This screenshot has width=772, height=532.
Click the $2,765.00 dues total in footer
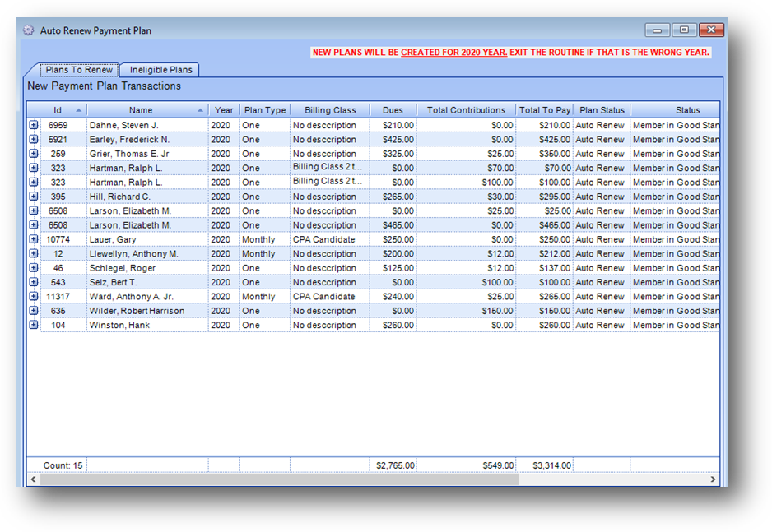point(393,465)
